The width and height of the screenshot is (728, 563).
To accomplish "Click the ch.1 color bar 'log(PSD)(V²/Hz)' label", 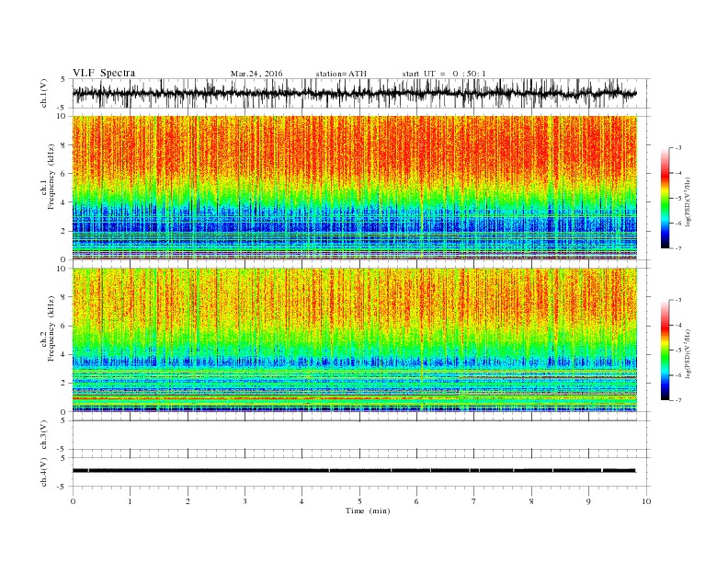I will pos(689,201).
